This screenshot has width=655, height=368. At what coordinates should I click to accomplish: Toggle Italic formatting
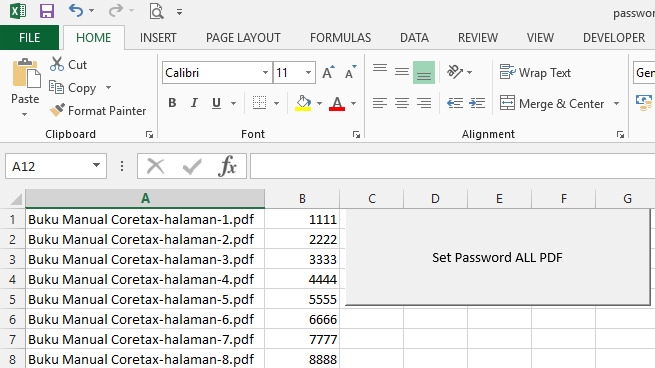coord(194,103)
